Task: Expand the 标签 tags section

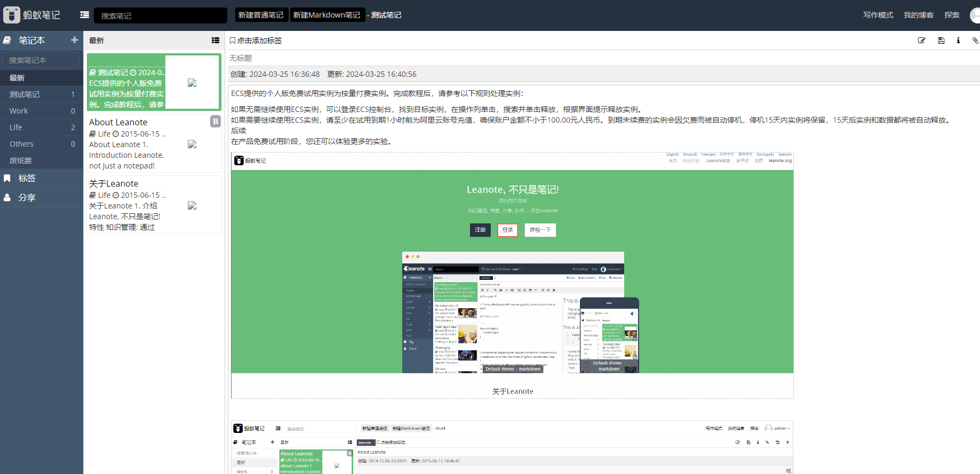Action: pyautogui.click(x=27, y=178)
